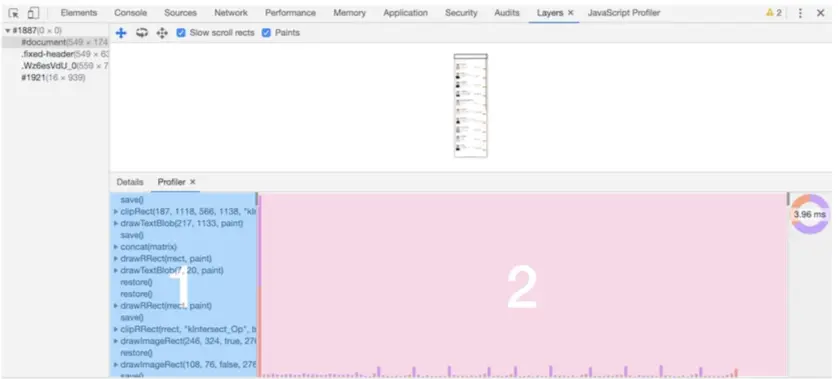The width and height of the screenshot is (838, 379).
Task: Open the warnings counter showing 2
Action: 774,13
